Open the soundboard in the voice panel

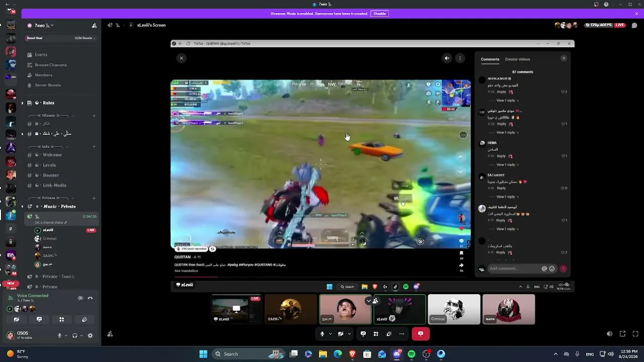point(84,319)
